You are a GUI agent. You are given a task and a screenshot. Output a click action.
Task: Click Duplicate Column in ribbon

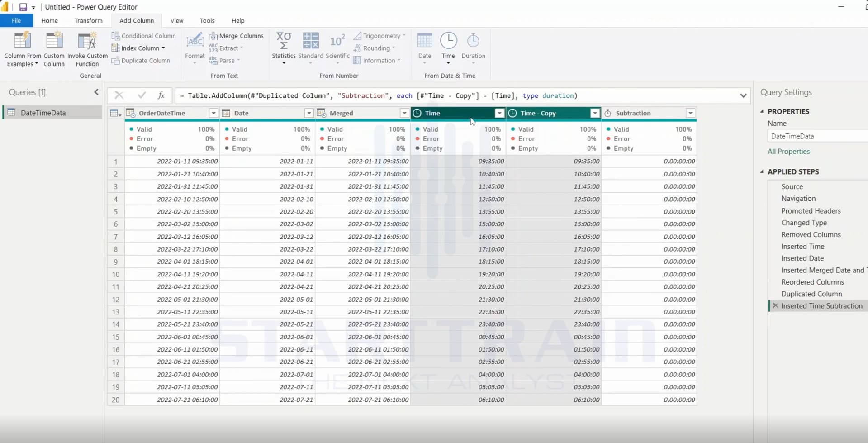(141, 61)
